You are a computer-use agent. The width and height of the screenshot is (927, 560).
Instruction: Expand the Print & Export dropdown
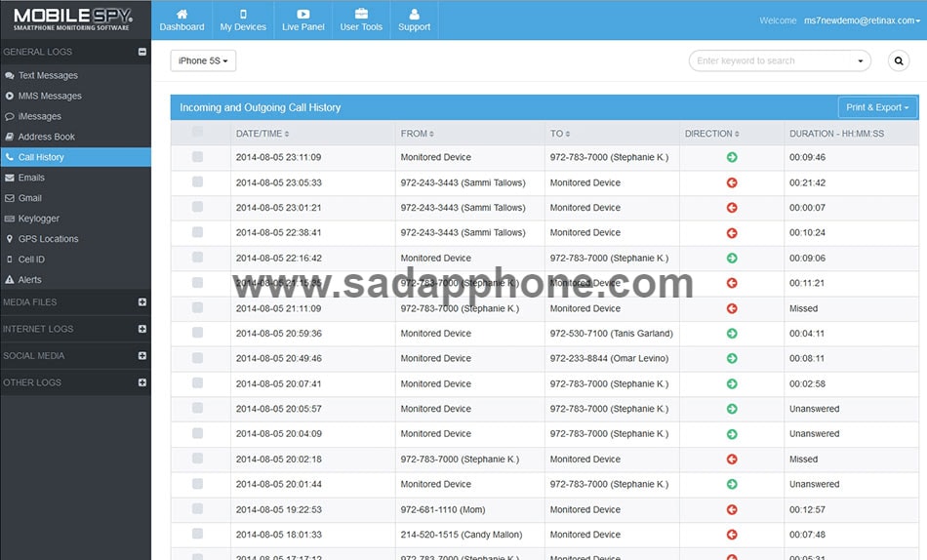877,107
